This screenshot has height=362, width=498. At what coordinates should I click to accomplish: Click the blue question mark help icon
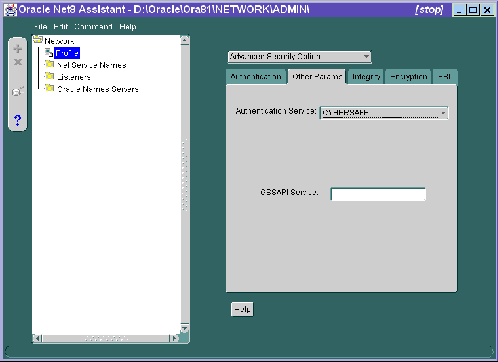[x=18, y=120]
